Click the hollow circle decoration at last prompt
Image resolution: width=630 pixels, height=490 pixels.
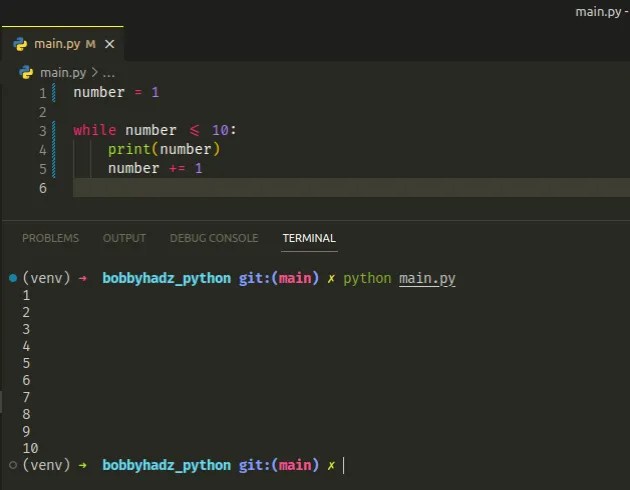13,465
